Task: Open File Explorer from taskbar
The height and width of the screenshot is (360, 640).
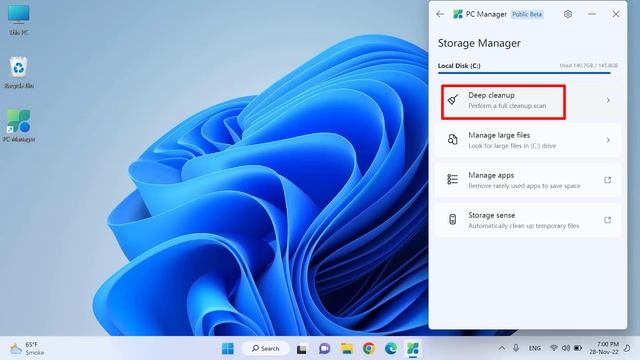Action: coord(347,349)
